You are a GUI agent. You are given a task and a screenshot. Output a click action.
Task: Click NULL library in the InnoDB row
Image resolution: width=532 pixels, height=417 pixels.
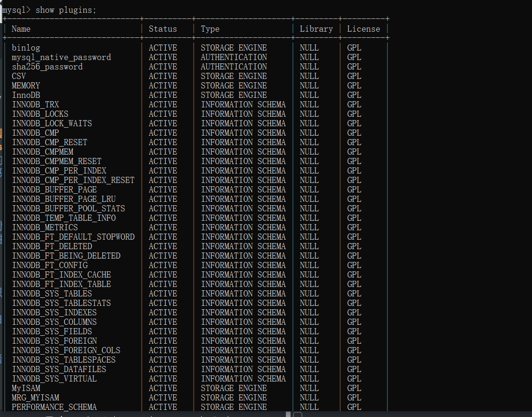pos(309,96)
